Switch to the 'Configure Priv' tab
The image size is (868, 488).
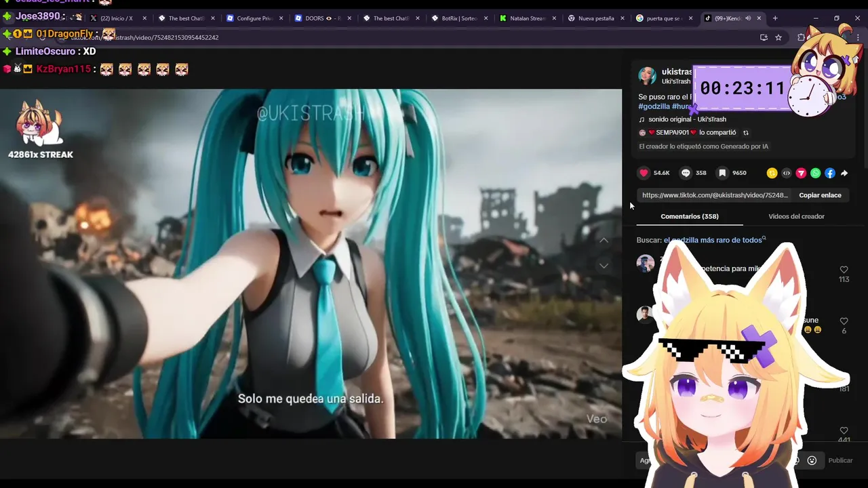[x=255, y=18]
